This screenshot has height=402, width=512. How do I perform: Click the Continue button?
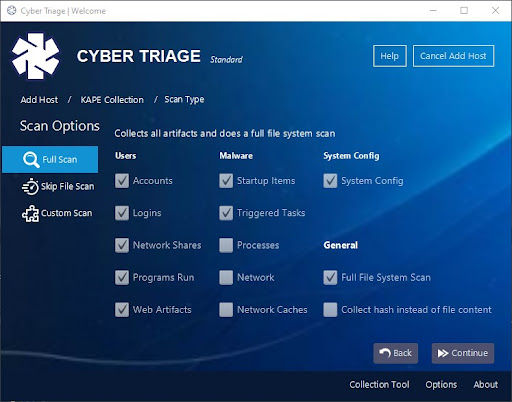click(463, 353)
